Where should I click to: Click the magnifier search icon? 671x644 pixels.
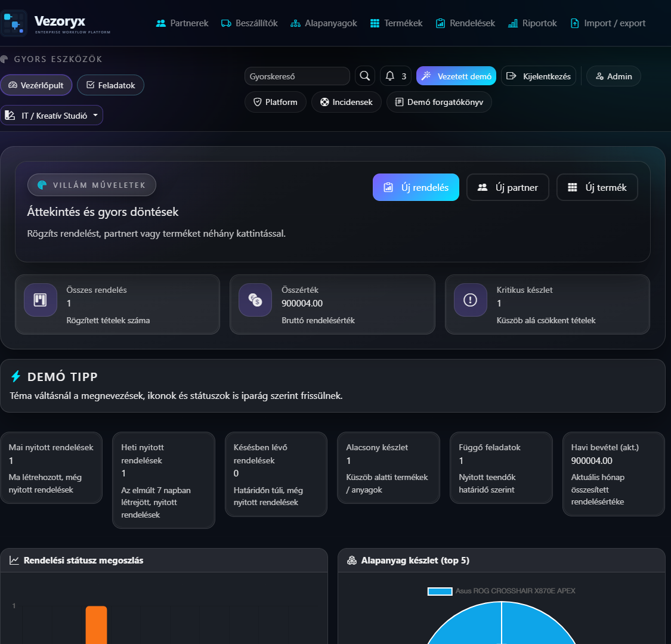point(364,76)
